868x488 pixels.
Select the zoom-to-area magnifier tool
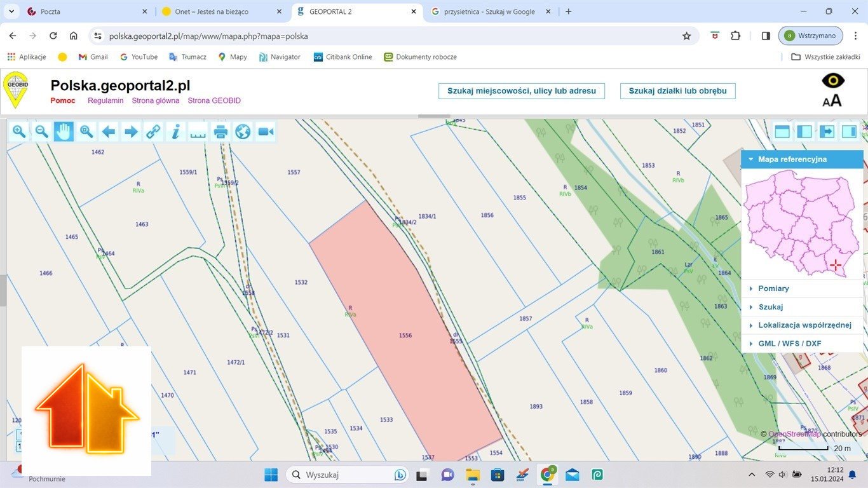[x=86, y=132]
